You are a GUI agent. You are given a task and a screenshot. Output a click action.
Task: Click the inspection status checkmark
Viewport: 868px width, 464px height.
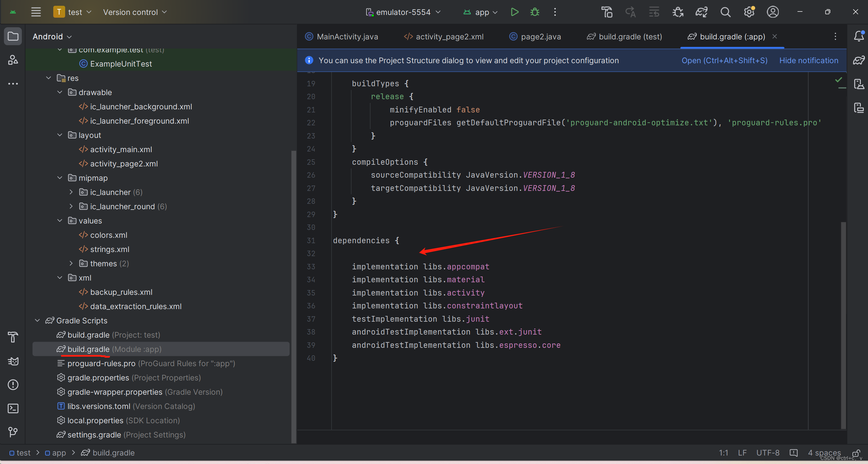click(x=838, y=80)
